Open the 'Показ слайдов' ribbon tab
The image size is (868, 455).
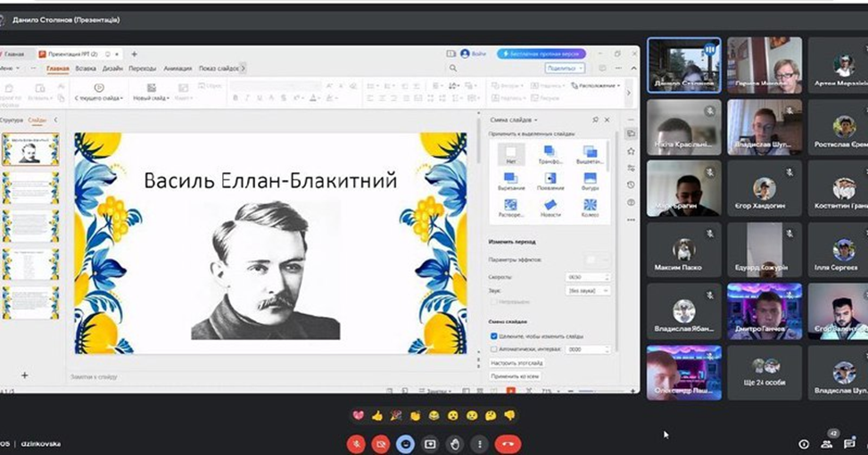tap(219, 68)
